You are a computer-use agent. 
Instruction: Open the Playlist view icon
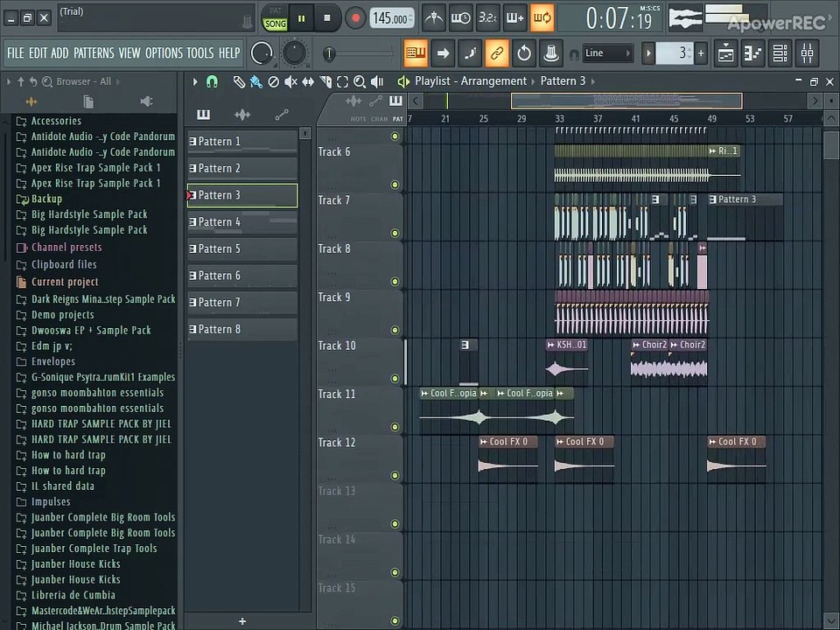tap(726, 53)
